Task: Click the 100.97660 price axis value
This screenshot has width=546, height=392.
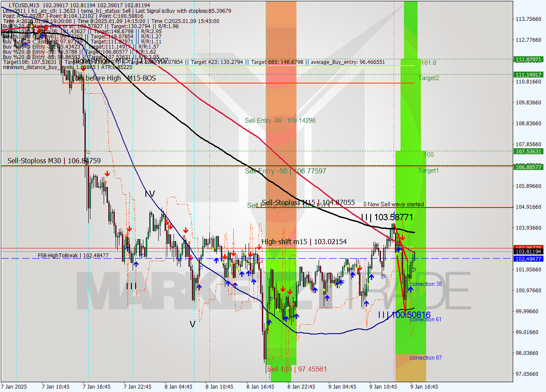Action: (x=529, y=290)
